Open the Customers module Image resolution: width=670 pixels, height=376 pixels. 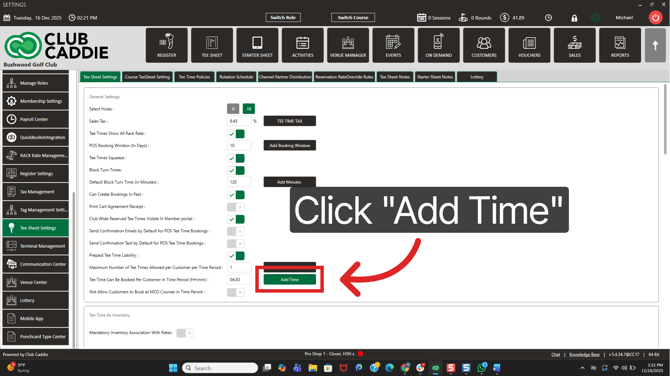tap(484, 45)
